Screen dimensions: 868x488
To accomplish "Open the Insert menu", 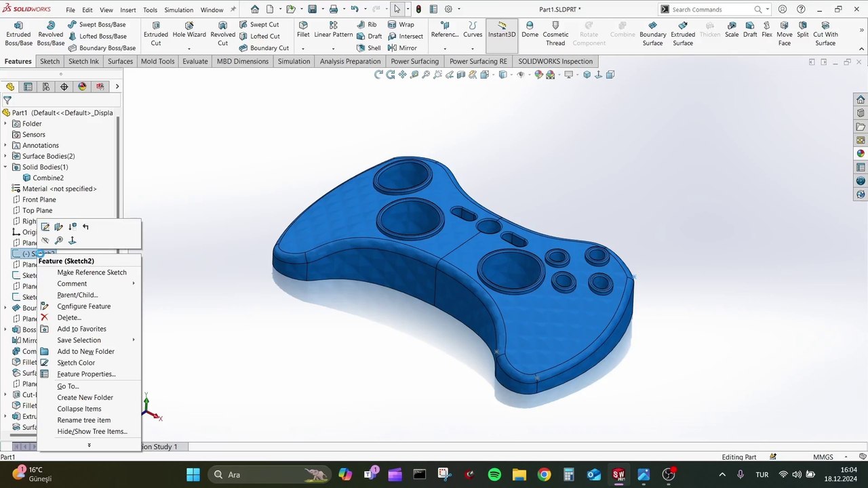I will point(127,10).
